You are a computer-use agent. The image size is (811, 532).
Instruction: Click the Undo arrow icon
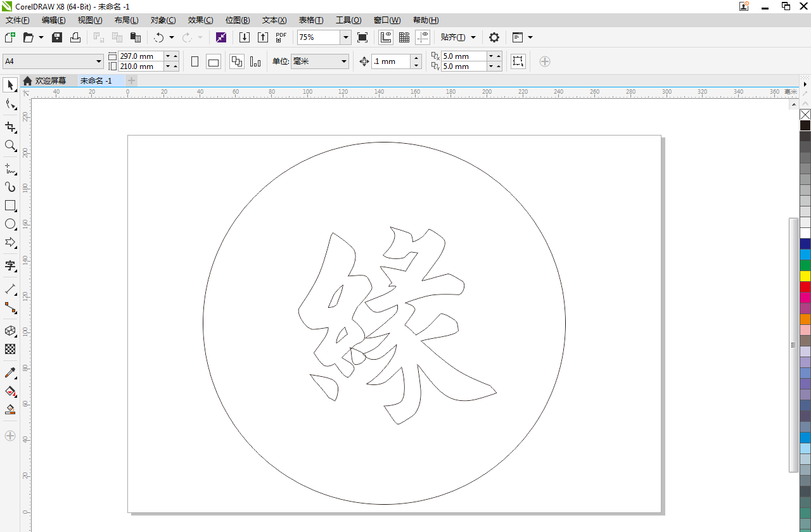(158, 37)
